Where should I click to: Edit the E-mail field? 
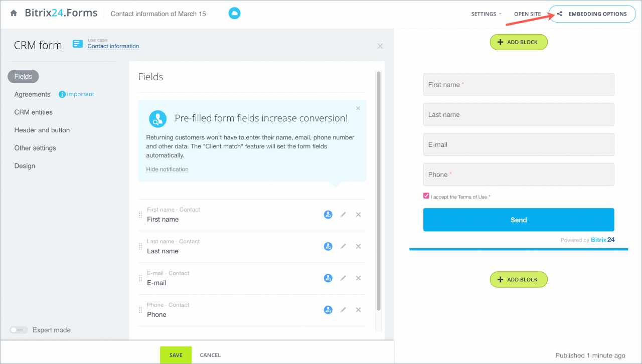click(343, 278)
